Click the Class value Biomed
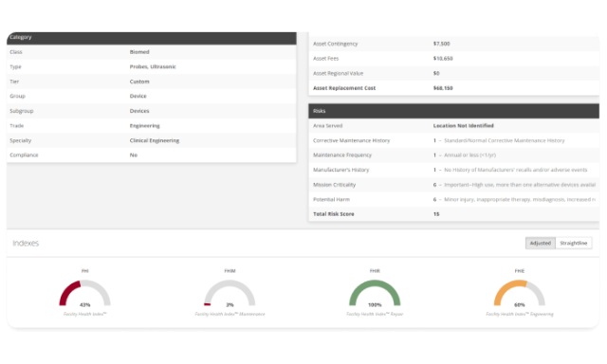607x364 pixels. [139, 52]
